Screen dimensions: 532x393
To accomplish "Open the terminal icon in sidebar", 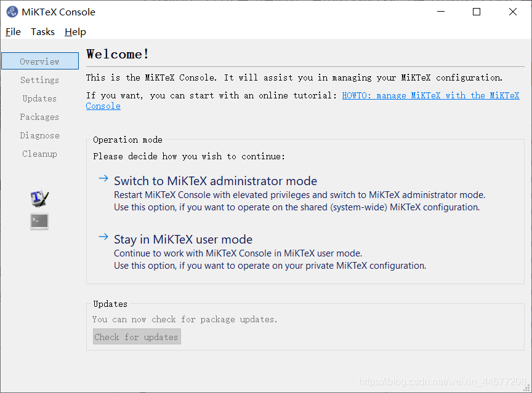I will click(39, 221).
